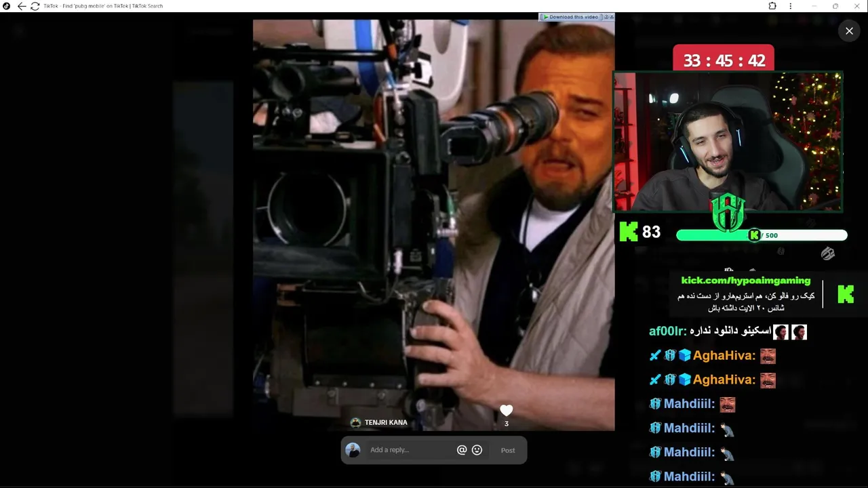The image size is (868, 488).
Task: Click TENJRI KANA's small avatar
Action: pos(355,422)
